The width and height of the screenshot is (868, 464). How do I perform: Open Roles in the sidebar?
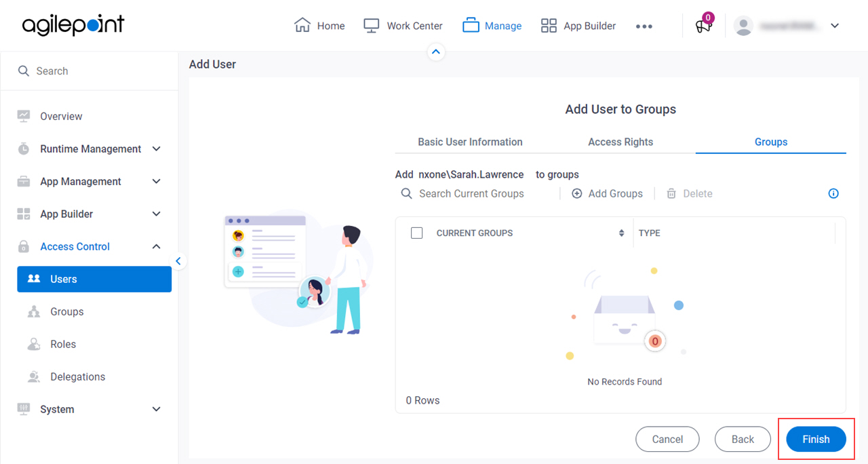point(63,344)
